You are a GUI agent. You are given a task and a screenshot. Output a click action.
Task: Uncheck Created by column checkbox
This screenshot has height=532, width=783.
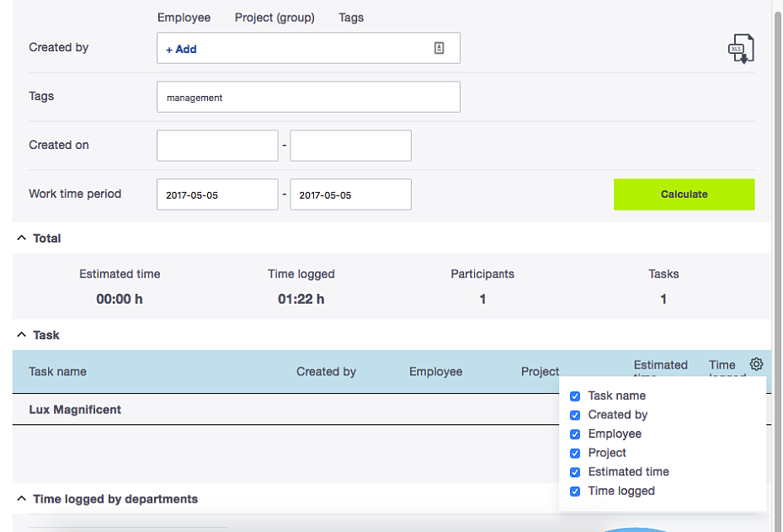coord(575,415)
